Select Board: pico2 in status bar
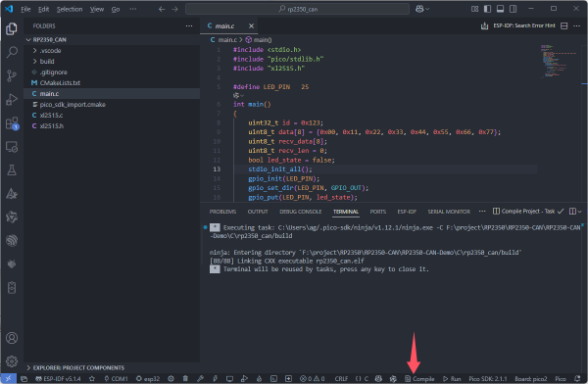The width and height of the screenshot is (588, 384). (x=530, y=379)
